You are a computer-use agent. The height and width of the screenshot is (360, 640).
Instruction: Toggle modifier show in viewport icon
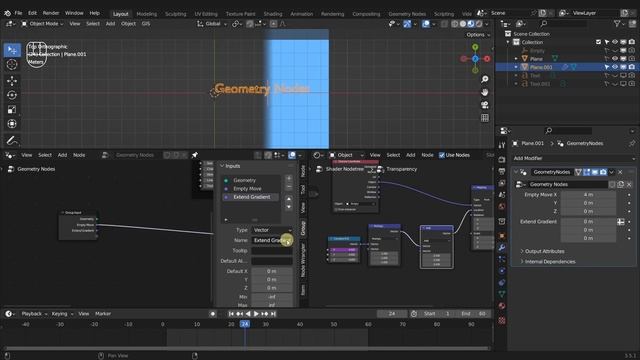595,172
